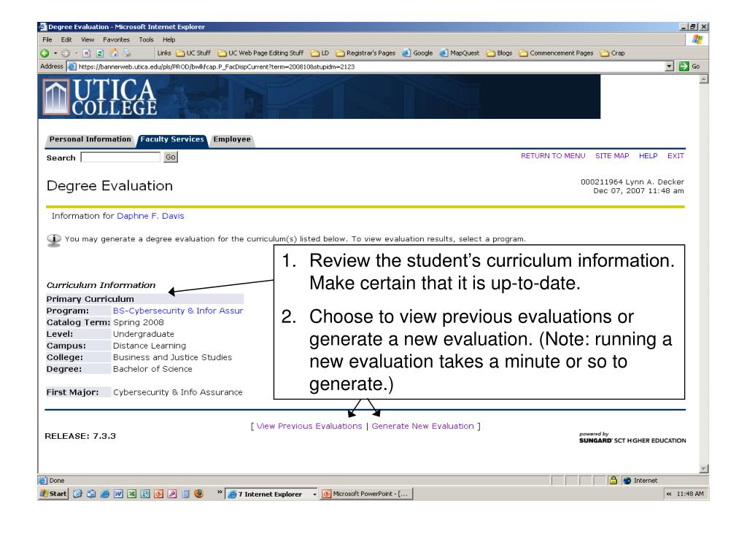Open the Favorites menu
Viewport: 747px width, 560px height.
tap(116, 40)
